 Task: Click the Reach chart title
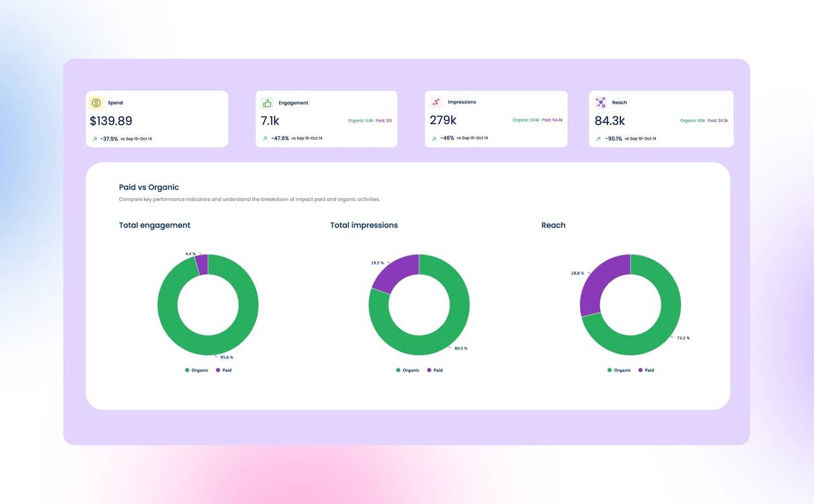(x=553, y=226)
